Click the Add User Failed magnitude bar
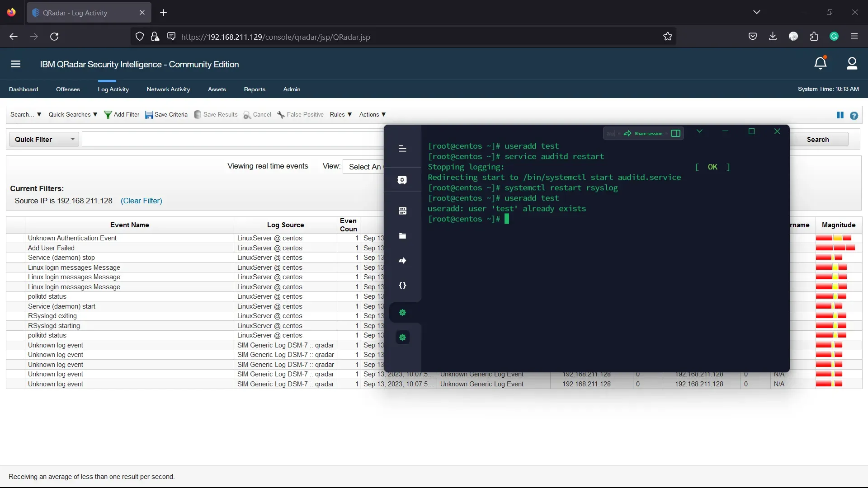 (x=835, y=248)
